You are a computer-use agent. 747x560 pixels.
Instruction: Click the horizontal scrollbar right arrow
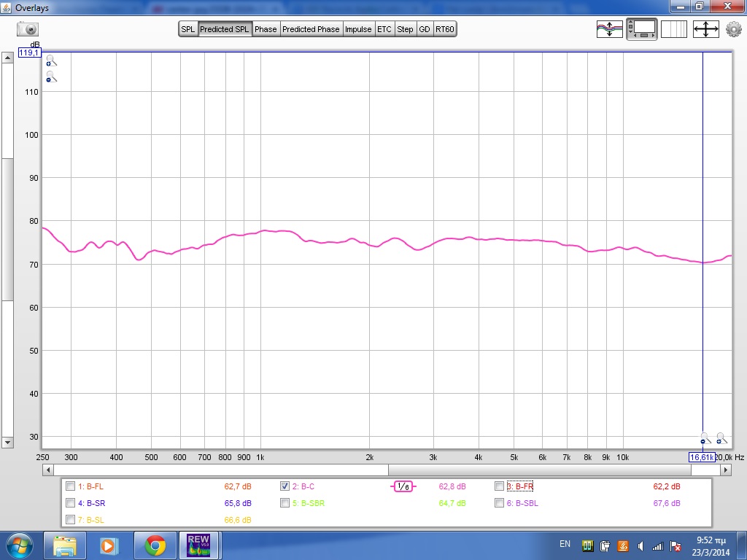coord(725,470)
